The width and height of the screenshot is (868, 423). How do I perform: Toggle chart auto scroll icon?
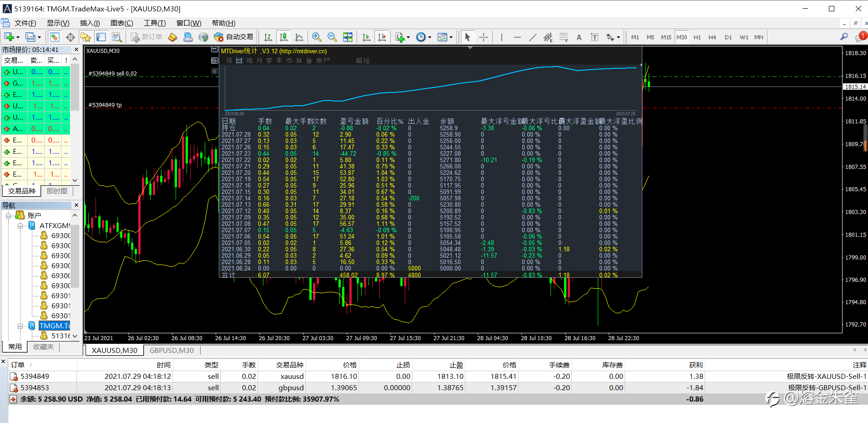(366, 37)
